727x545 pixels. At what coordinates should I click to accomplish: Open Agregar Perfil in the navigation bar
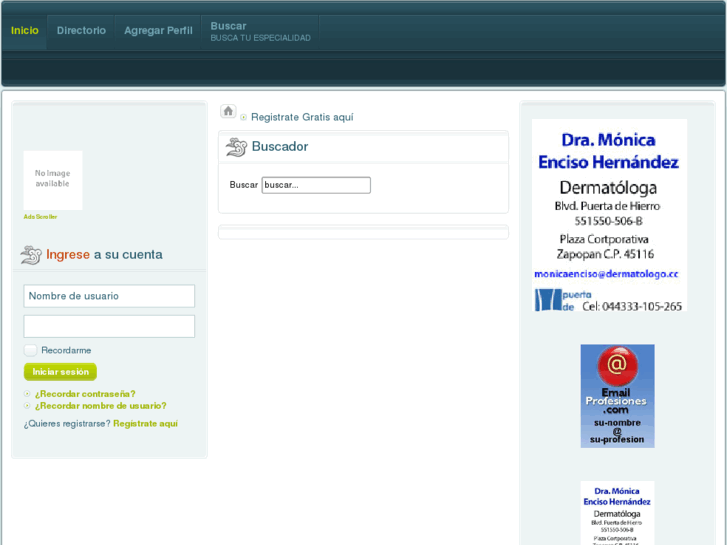[x=158, y=31]
